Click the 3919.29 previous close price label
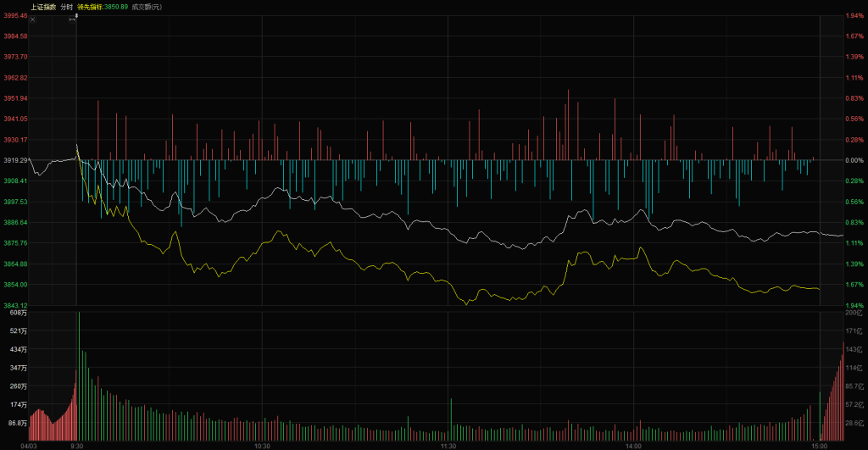This screenshot has height=450, width=868. click(16, 160)
